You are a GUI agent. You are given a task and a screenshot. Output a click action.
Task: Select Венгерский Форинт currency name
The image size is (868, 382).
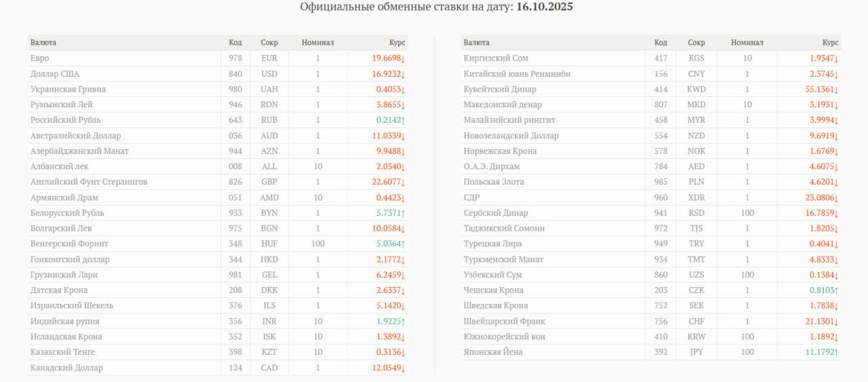[x=69, y=244]
